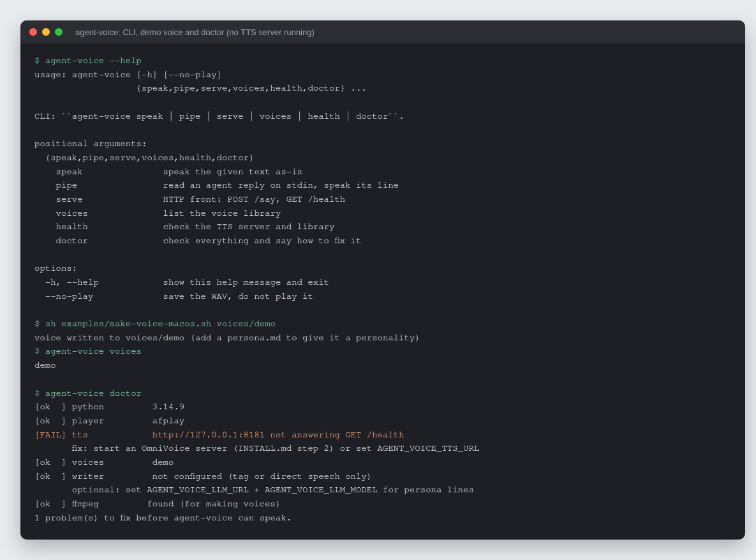The height and width of the screenshot is (560, 756).
Task: Click the 'http://127.0.0.1:8181 not answering GET /health' message
Action: [278, 435]
